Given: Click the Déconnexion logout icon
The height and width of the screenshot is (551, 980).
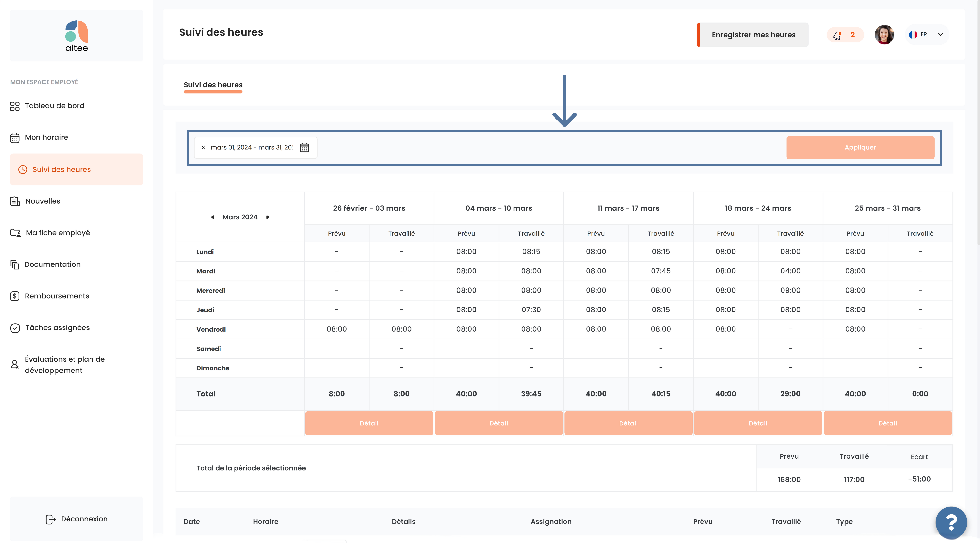Looking at the screenshot, I should 51,519.
